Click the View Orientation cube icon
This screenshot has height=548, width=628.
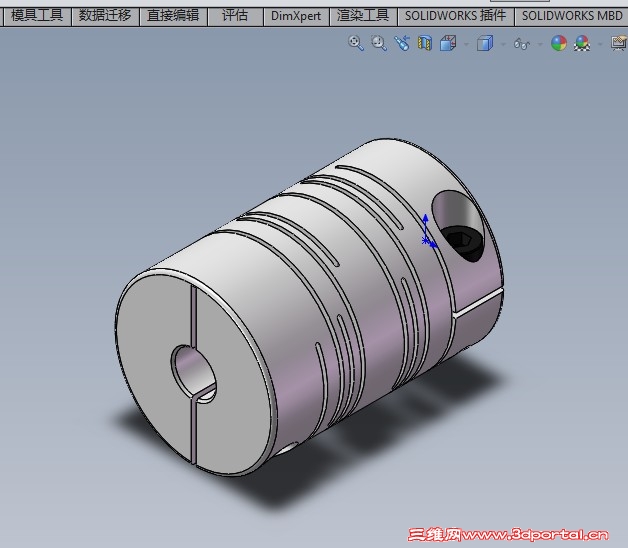click(448, 43)
